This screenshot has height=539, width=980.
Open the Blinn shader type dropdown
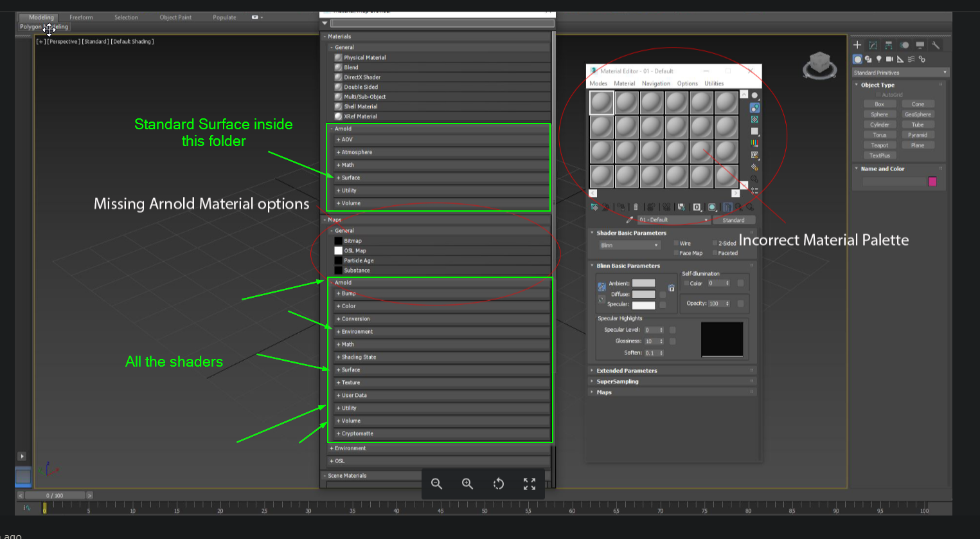tap(629, 245)
